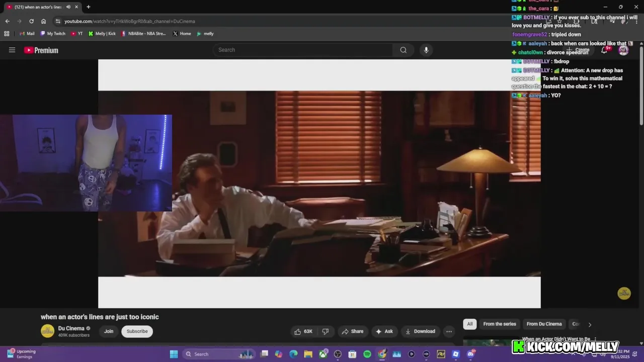Image resolution: width=644 pixels, height=362 pixels.
Task: Open Roblox from the taskbar
Action: point(456,354)
